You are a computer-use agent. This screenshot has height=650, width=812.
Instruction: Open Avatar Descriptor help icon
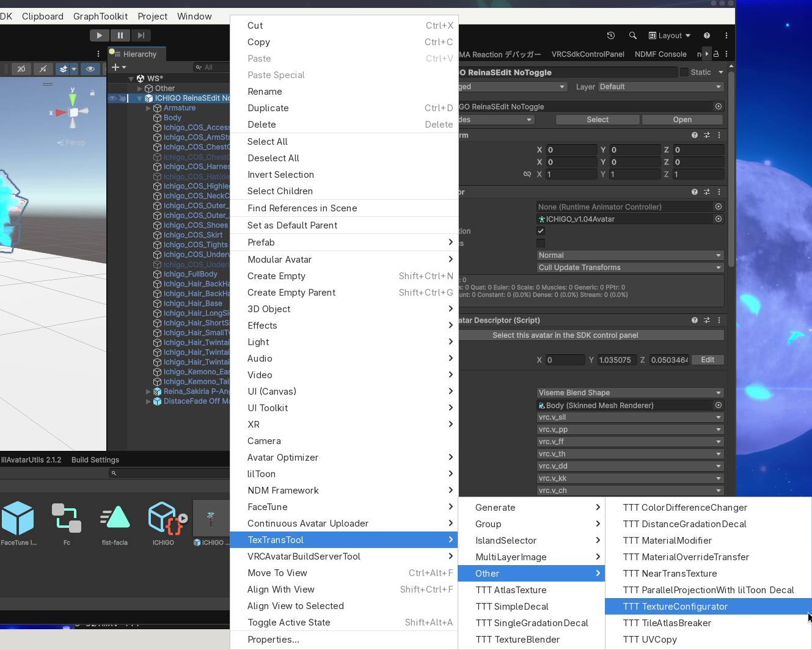point(695,320)
